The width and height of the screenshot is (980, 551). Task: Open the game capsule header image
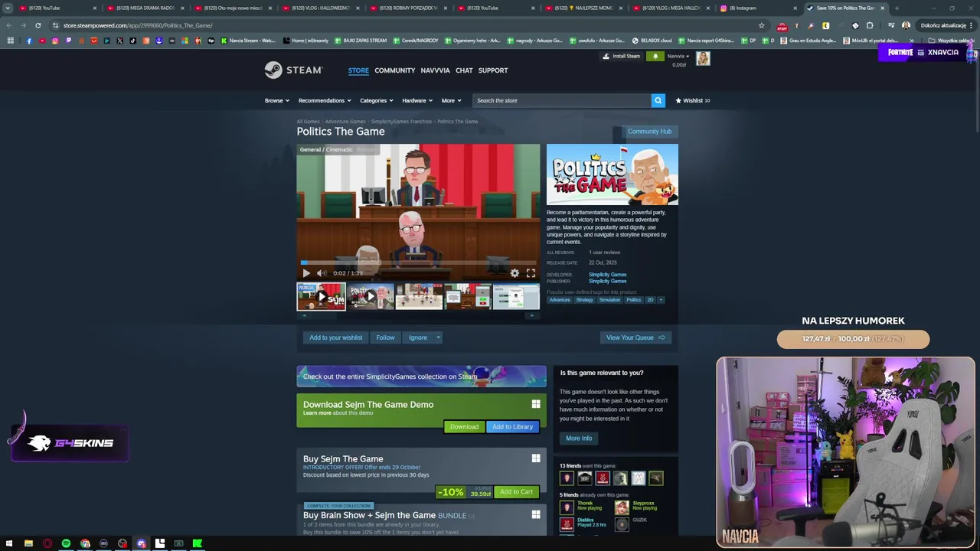coord(612,174)
